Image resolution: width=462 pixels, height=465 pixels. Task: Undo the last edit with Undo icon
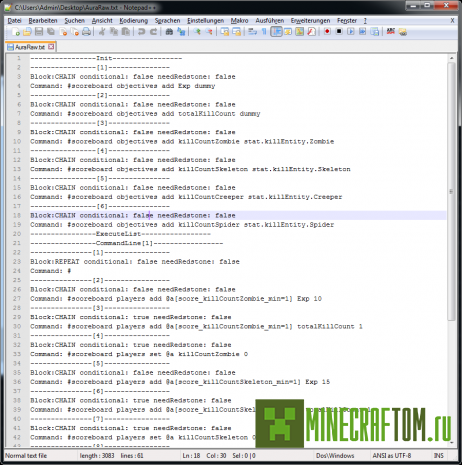coord(142,32)
